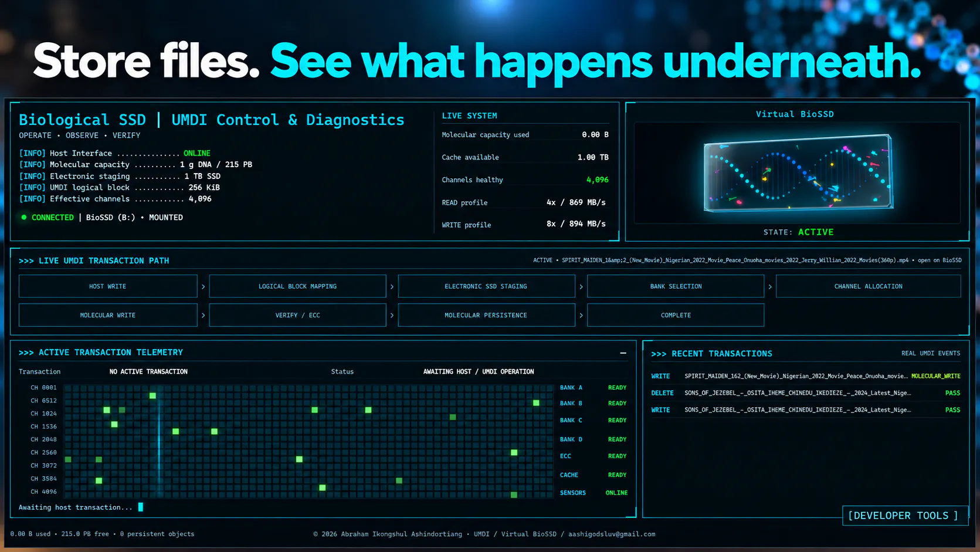The width and height of the screenshot is (980, 552).
Task: Click the STATE: ACTIVE label
Action: coord(798,232)
